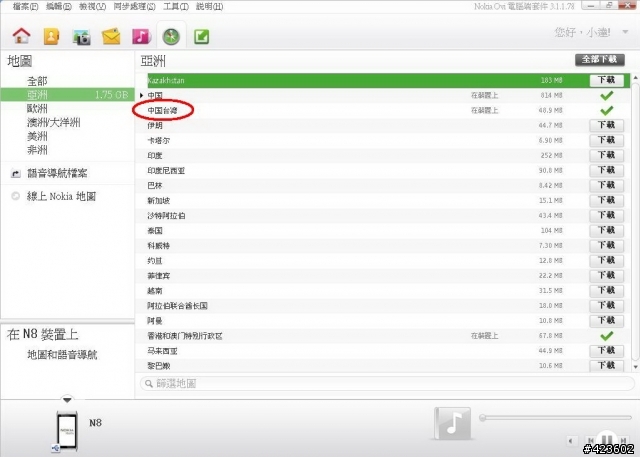Click the 線上 Nokia 地圖 globe icon

[16, 196]
